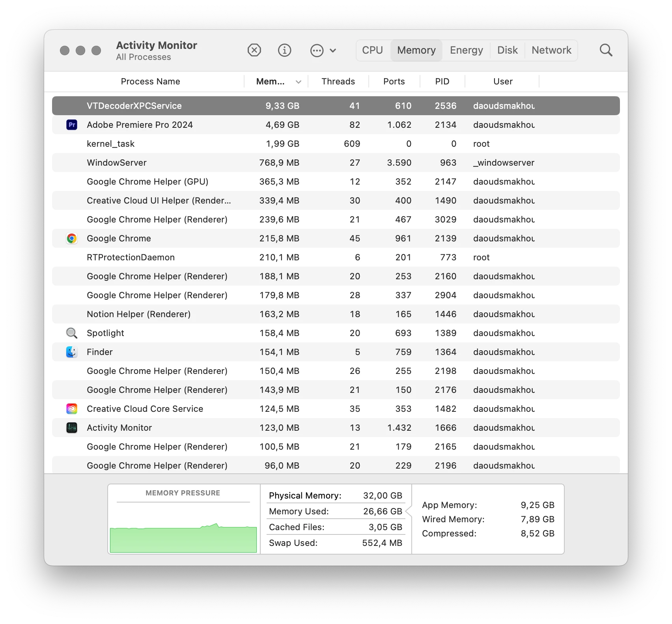672x624 pixels.
Task: Toggle sort order on Mem... column chevron
Action: click(299, 82)
